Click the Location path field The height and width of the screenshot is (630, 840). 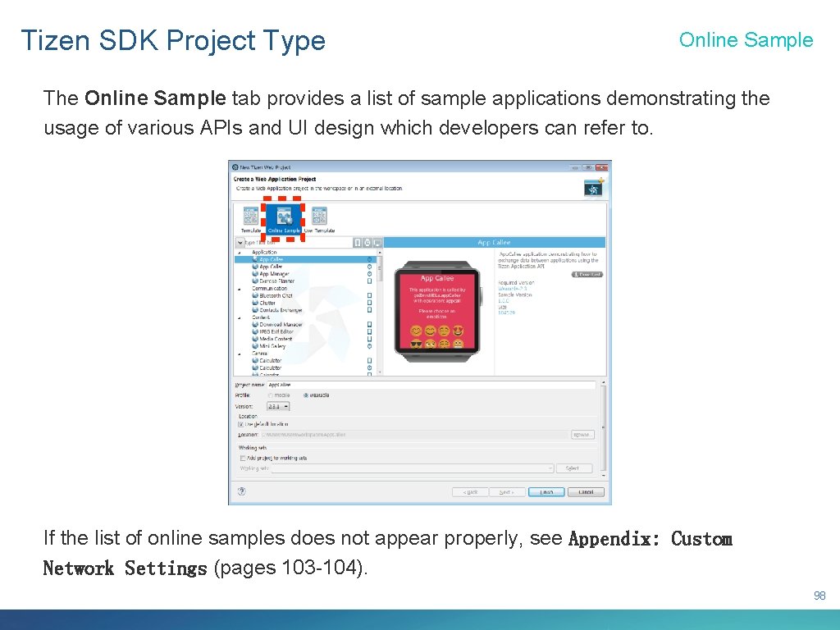click(415, 435)
